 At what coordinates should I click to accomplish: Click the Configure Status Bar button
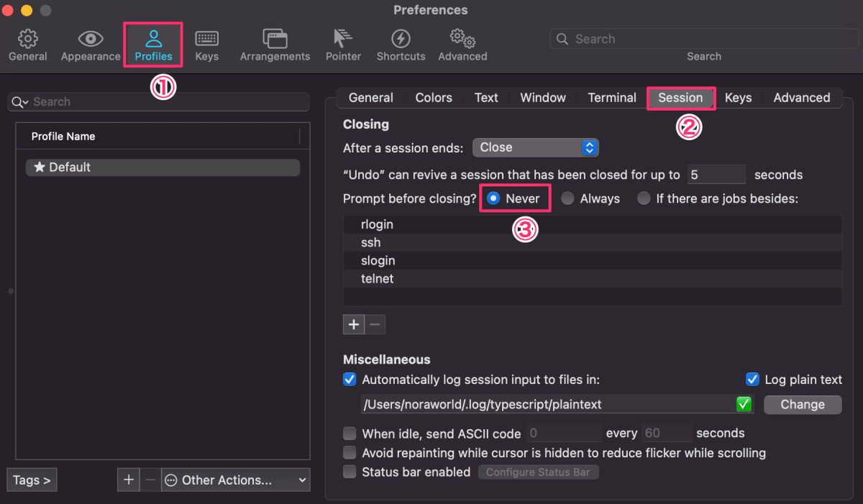[538, 472]
